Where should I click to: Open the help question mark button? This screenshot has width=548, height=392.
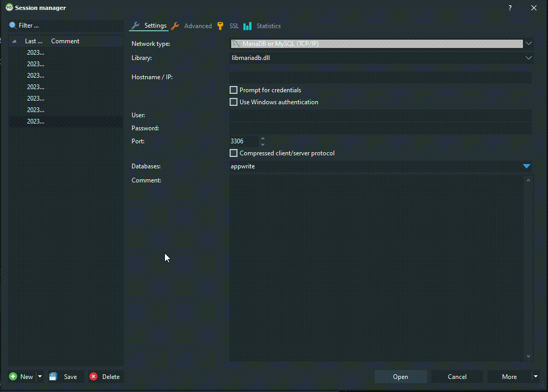(x=510, y=8)
